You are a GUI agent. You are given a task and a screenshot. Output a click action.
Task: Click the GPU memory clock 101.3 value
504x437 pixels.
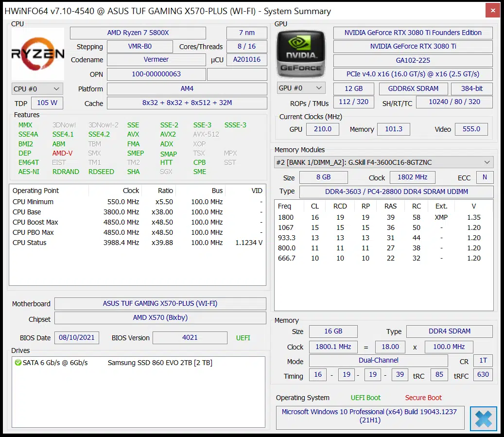(393, 129)
